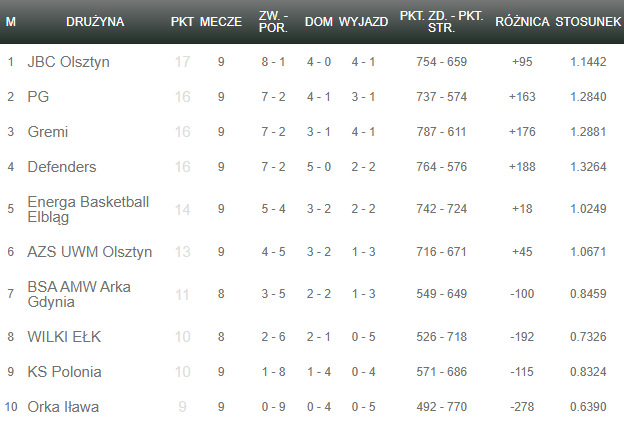Select the Gremi team name
Screen dimensions: 624x434
[48, 132]
